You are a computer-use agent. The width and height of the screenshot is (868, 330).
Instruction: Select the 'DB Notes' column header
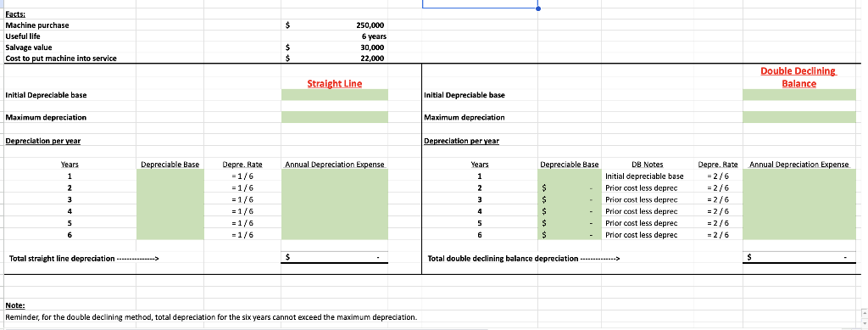647,165
